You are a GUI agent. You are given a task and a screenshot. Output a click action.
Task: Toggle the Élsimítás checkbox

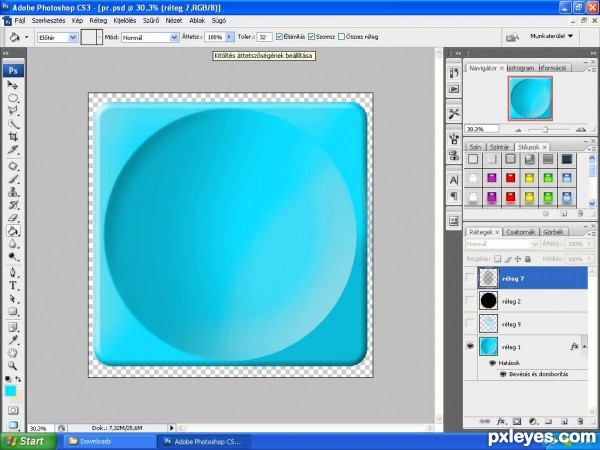pos(279,37)
